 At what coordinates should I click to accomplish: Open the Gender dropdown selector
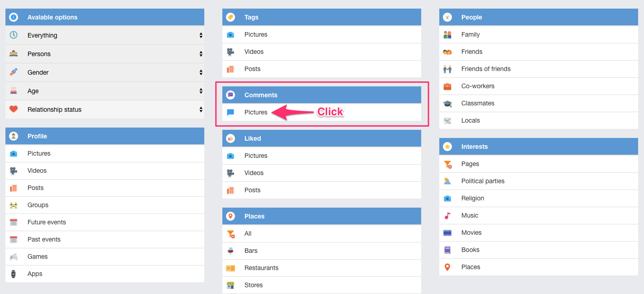(x=105, y=72)
